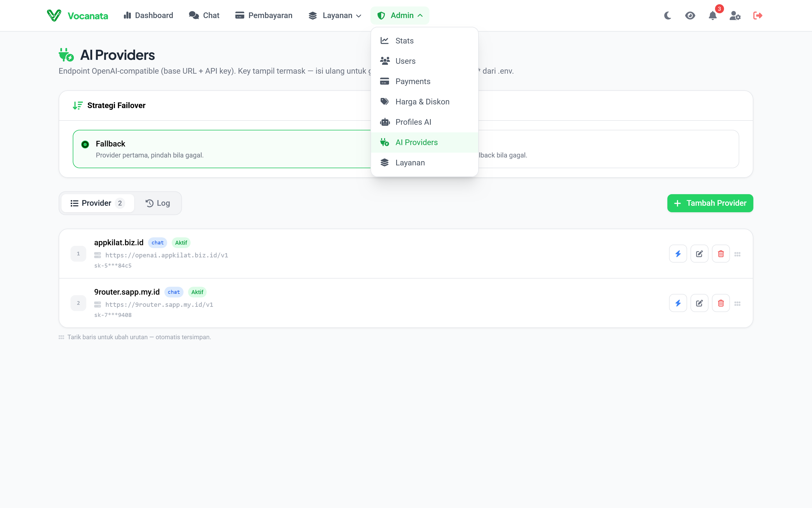Image resolution: width=812 pixels, height=508 pixels.
Task: Click the Aktif badge on 9router.sapp.my.id
Action: (x=197, y=292)
